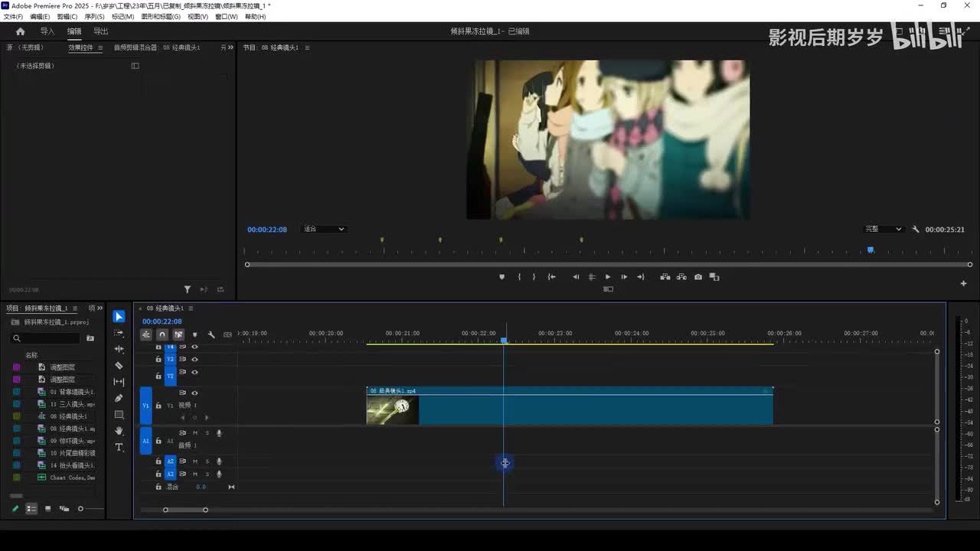Switch to 音频剪辑混合器 panel tab

coord(157,47)
